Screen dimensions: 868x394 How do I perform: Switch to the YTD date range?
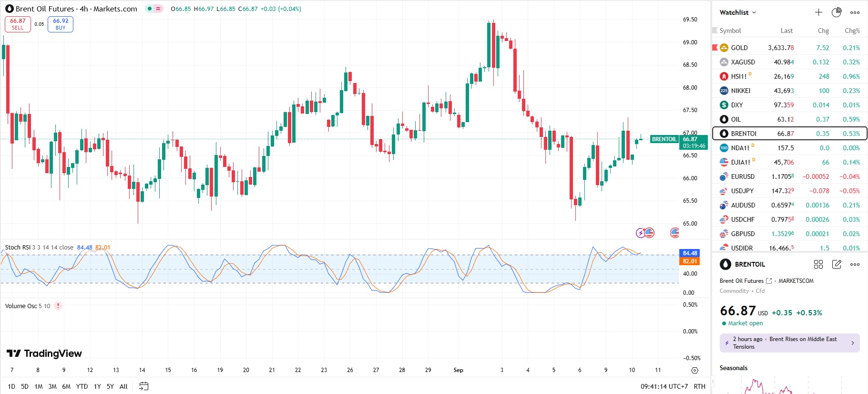[x=82, y=386]
